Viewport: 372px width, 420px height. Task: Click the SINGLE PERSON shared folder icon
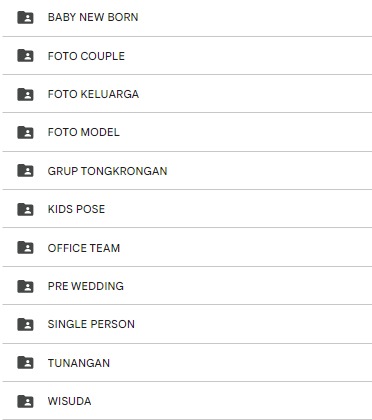tap(25, 324)
